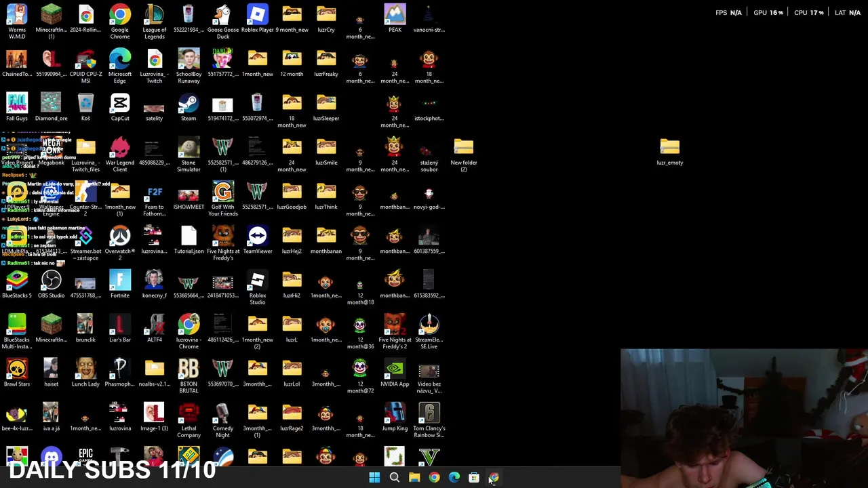Select the luzrSleeper folder
868x488 pixels.
coord(325,107)
